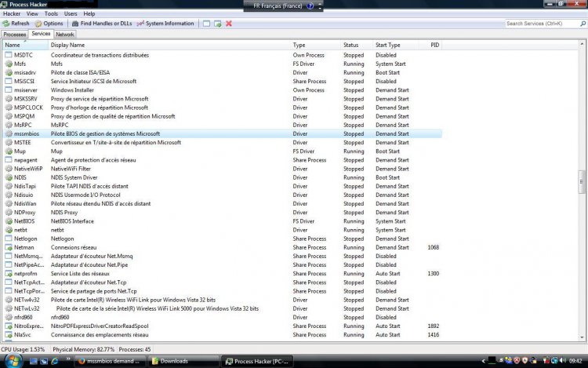Sort by the Status column header

coord(357,45)
